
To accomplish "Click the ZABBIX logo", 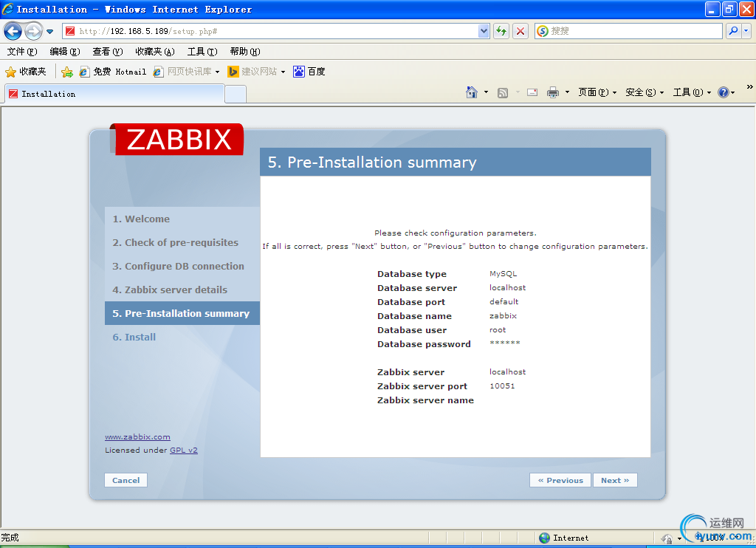I will point(177,140).
